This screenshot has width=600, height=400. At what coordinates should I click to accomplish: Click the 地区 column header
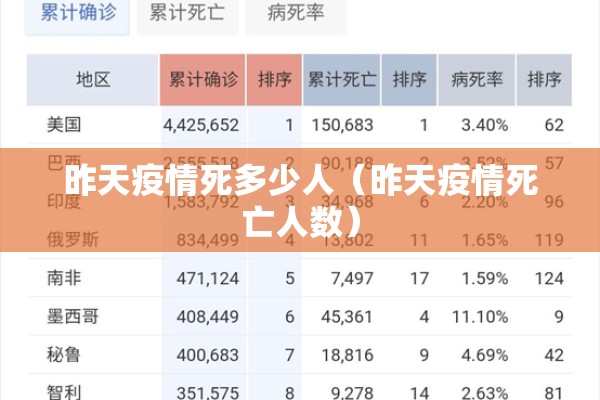tap(93, 80)
